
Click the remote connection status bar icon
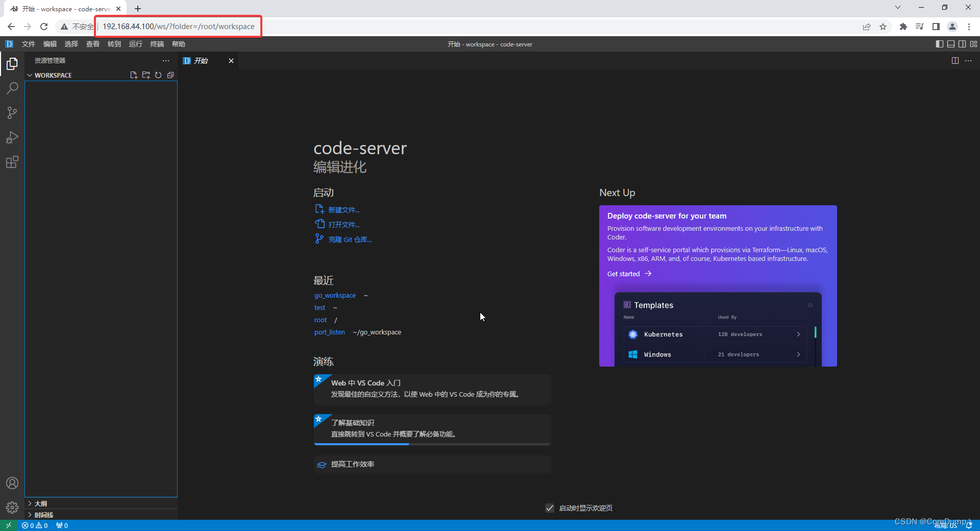click(9, 525)
